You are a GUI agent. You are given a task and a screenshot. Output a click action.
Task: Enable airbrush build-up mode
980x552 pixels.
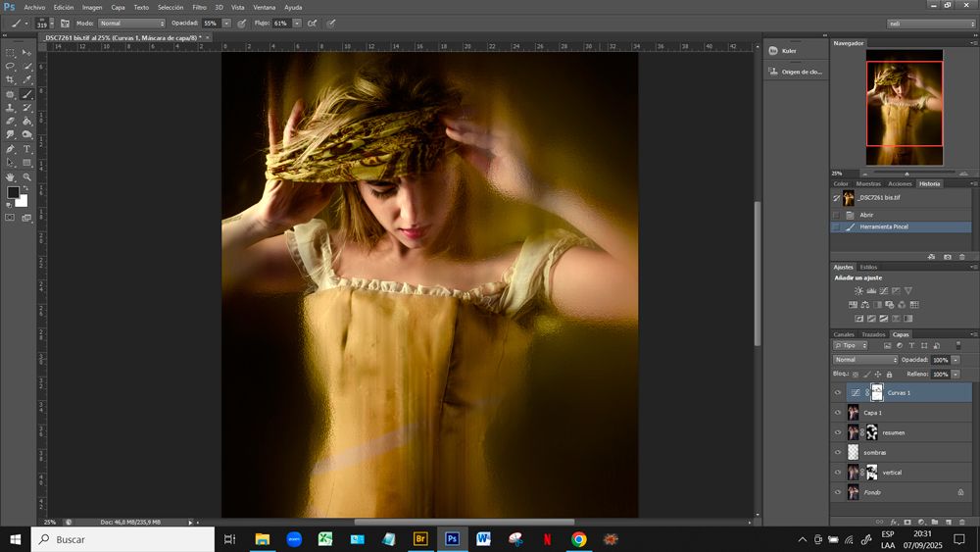(312, 24)
